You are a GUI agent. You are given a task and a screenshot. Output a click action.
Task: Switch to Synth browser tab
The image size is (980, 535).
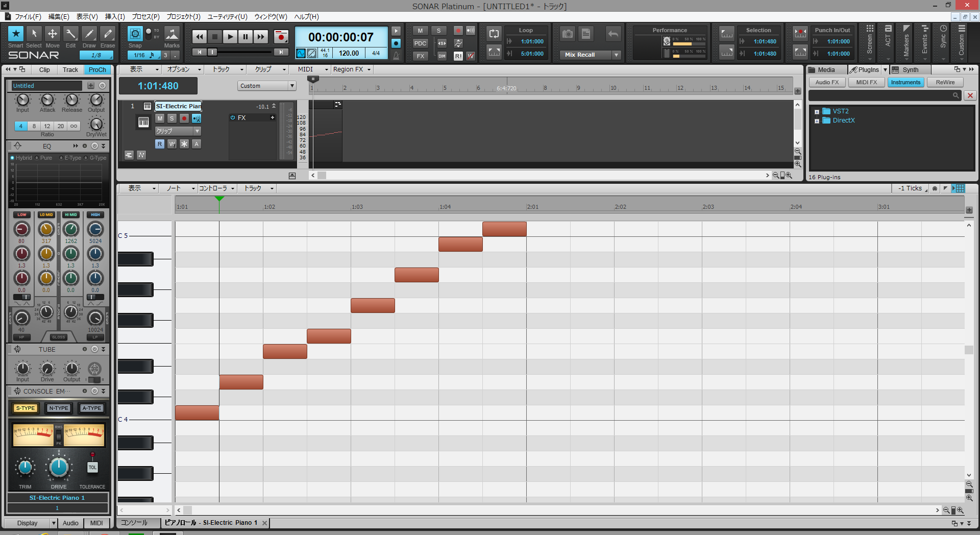click(910, 69)
